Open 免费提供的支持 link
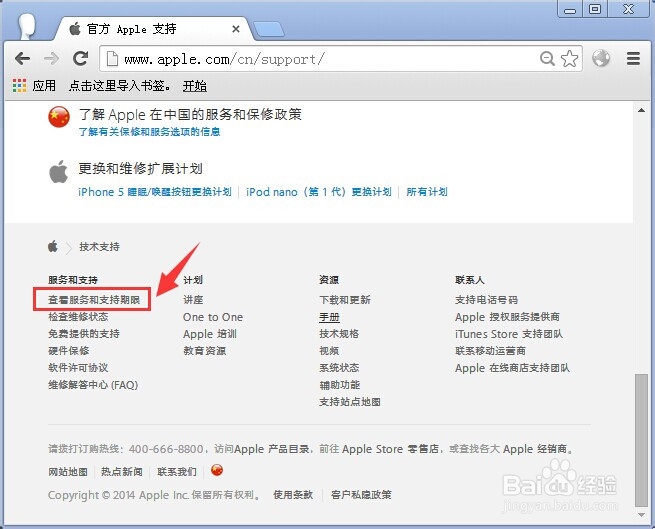The height and width of the screenshot is (529, 655). coord(84,334)
